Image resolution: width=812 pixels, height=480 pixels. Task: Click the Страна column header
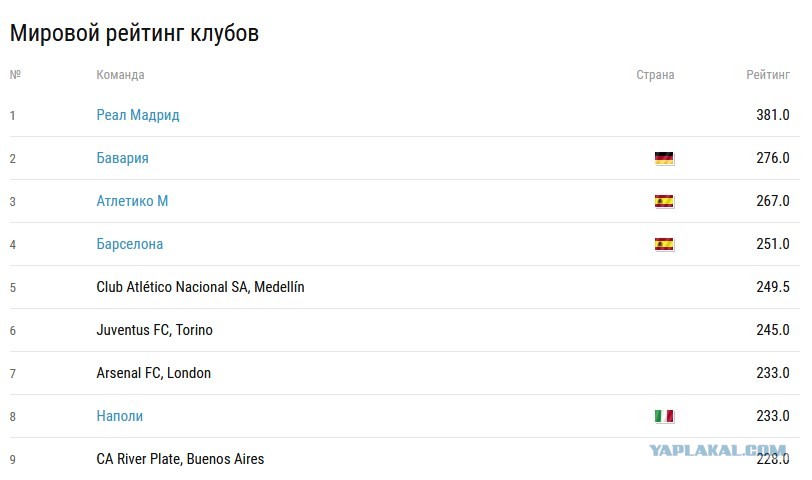pyautogui.click(x=655, y=75)
